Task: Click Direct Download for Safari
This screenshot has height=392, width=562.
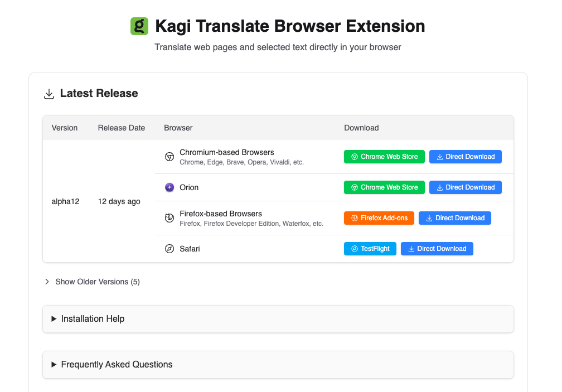Action: coord(437,249)
